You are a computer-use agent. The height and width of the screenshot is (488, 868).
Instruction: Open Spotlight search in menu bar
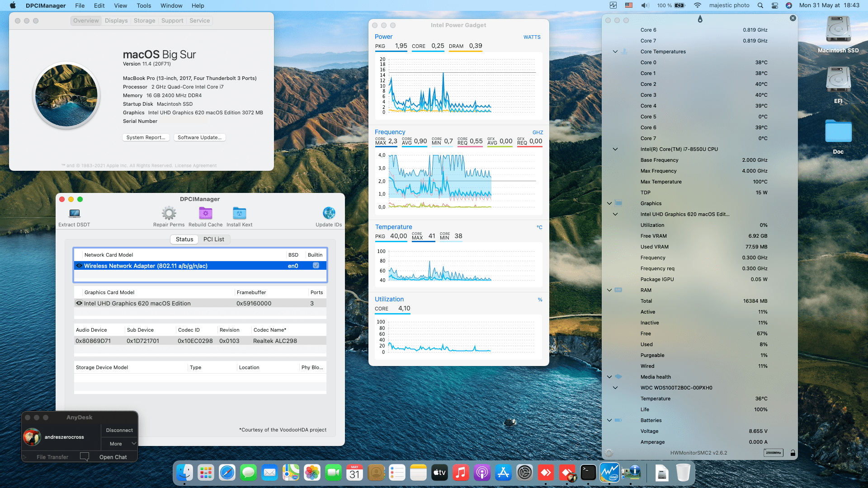760,5
